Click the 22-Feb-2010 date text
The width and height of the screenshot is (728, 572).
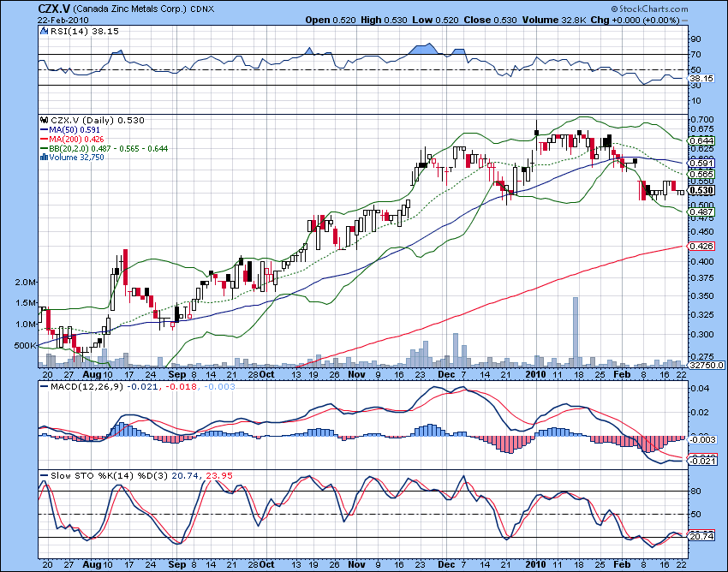[63, 21]
